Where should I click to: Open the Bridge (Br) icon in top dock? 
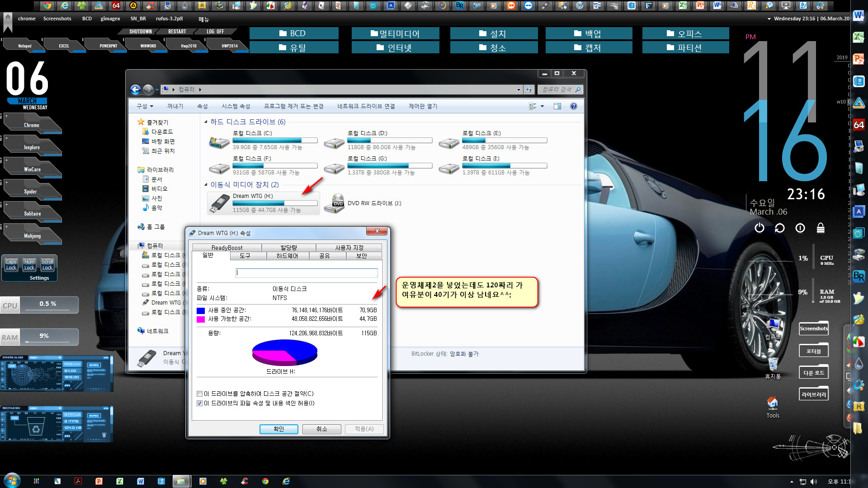460,5
